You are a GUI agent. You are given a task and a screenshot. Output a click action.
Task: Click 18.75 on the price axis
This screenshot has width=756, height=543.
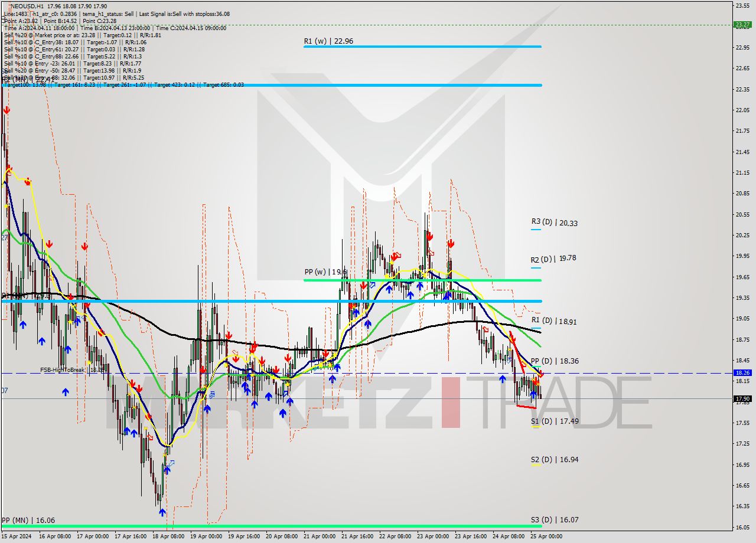click(742, 340)
